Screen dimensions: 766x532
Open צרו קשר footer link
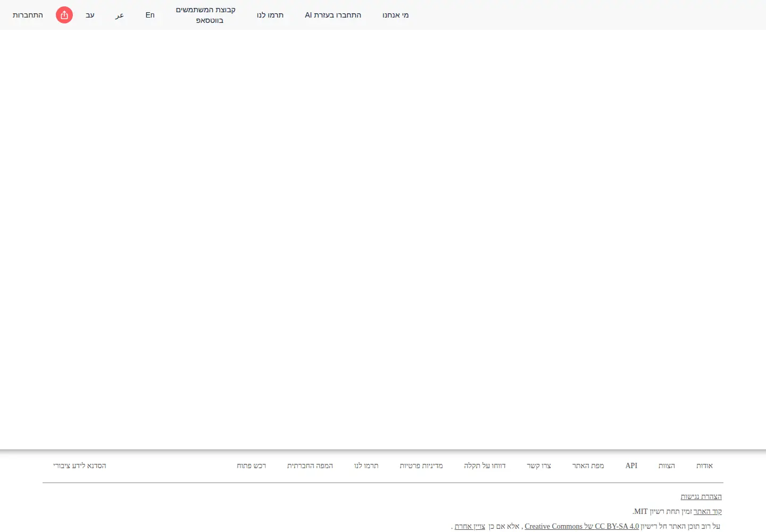pos(539,465)
